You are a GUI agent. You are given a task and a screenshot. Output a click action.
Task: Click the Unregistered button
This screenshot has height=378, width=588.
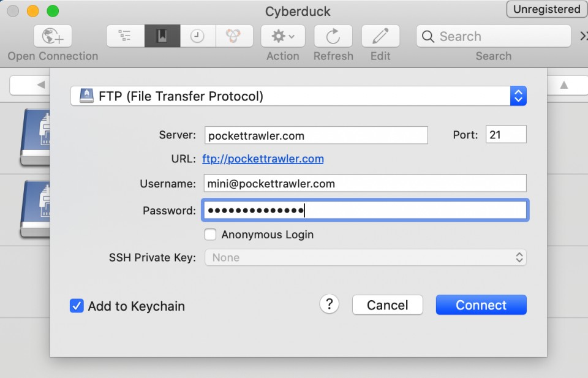tap(547, 9)
